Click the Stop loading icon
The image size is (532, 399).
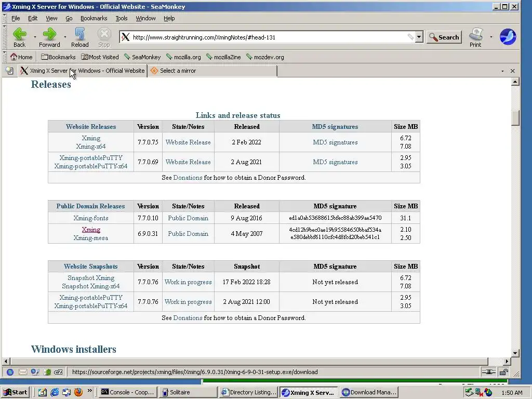click(104, 34)
